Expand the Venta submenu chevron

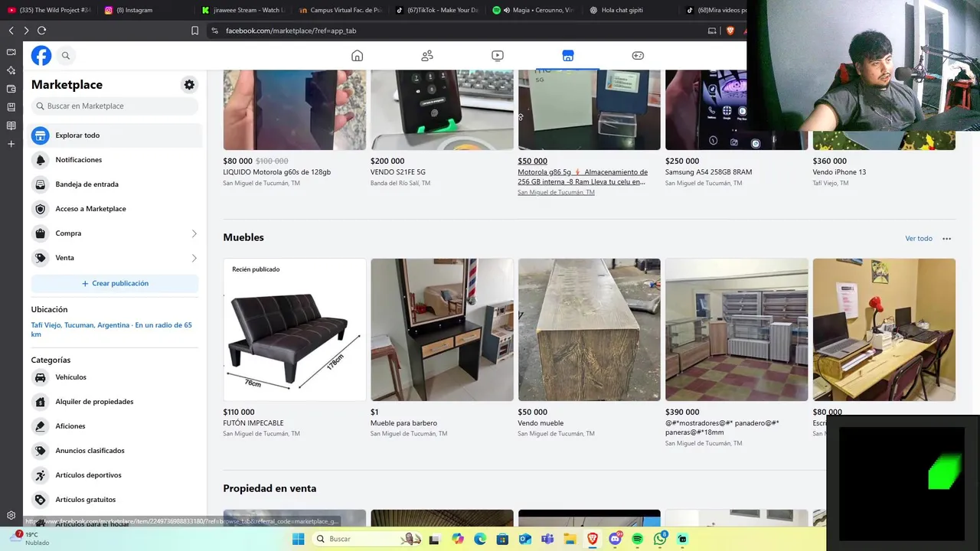(194, 258)
